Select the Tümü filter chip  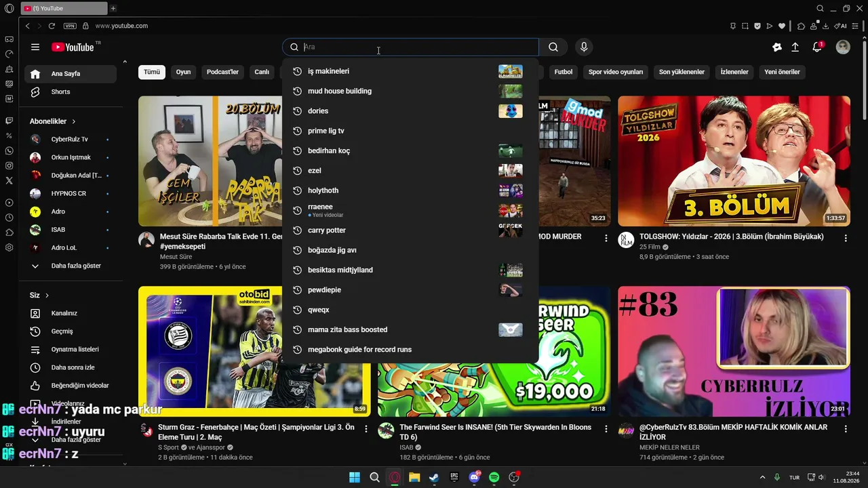[152, 72]
